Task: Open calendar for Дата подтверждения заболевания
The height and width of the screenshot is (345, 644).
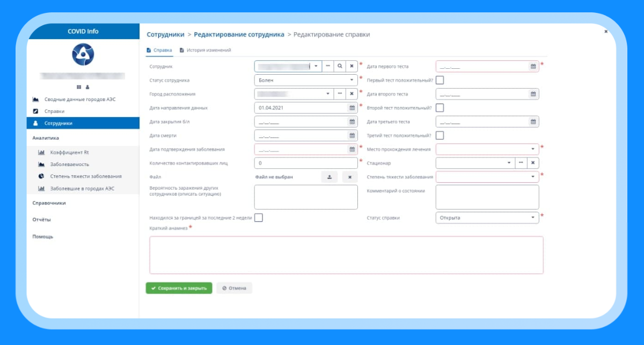Action: tap(352, 149)
